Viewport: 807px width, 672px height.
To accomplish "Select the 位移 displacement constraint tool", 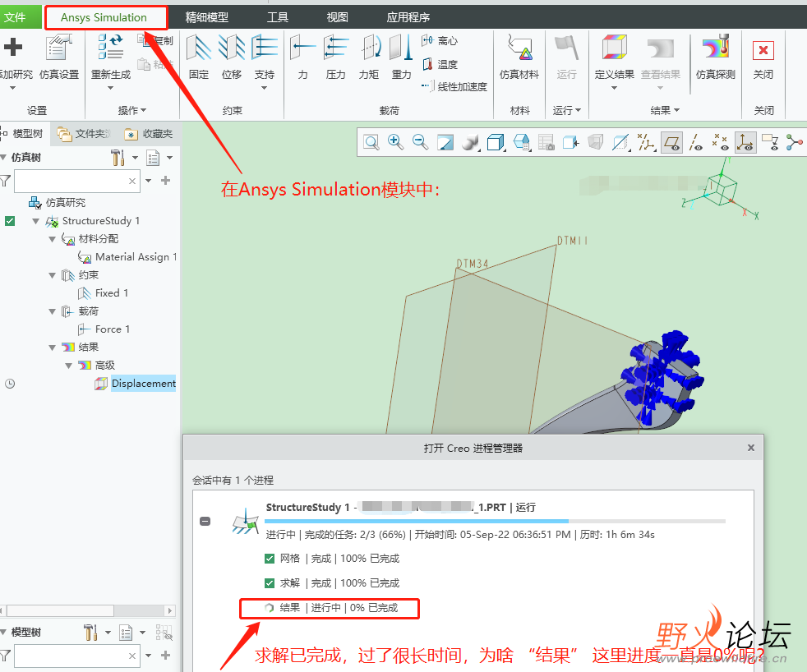I will [x=232, y=56].
